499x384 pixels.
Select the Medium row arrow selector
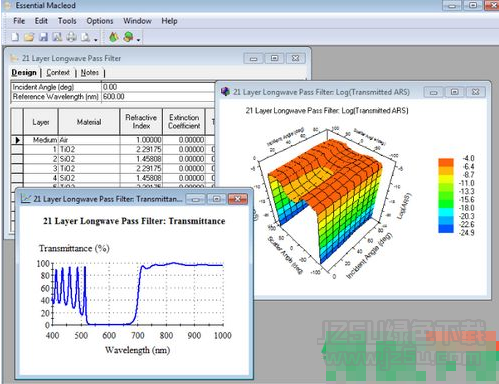[x=17, y=140]
